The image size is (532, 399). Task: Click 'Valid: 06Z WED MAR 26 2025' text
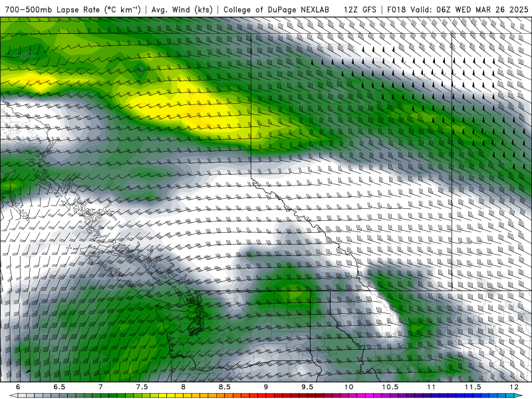(x=469, y=9)
